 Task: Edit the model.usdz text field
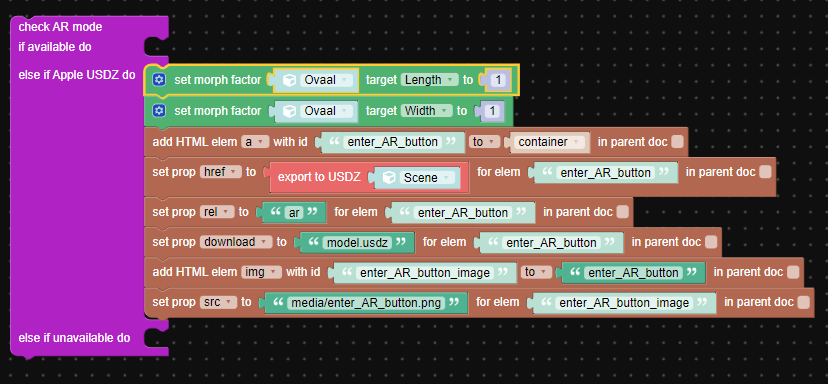click(357, 242)
